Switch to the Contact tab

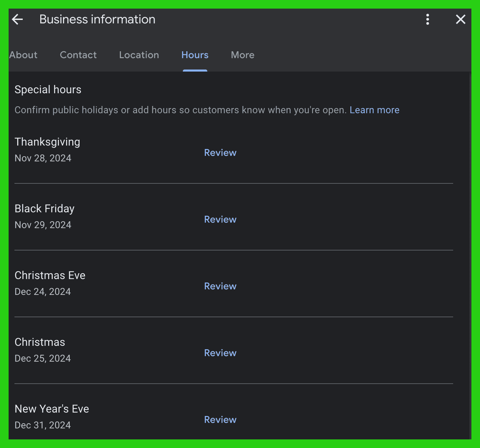[78, 55]
